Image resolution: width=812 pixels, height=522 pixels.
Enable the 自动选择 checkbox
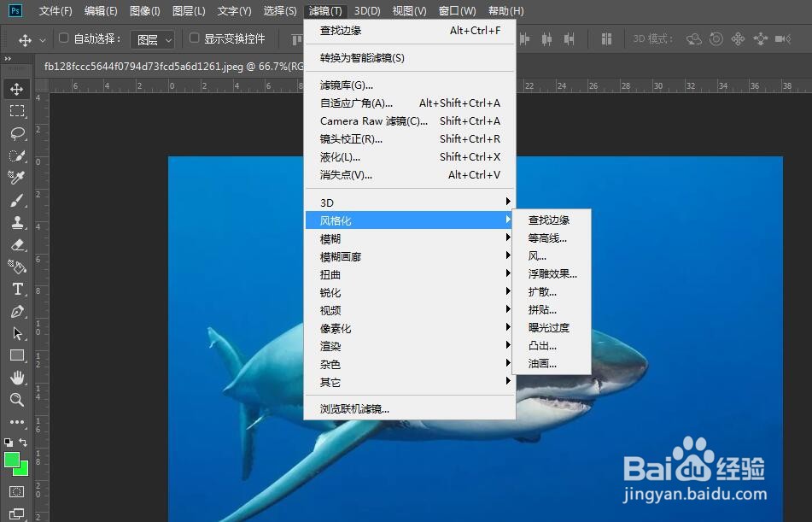(x=63, y=38)
